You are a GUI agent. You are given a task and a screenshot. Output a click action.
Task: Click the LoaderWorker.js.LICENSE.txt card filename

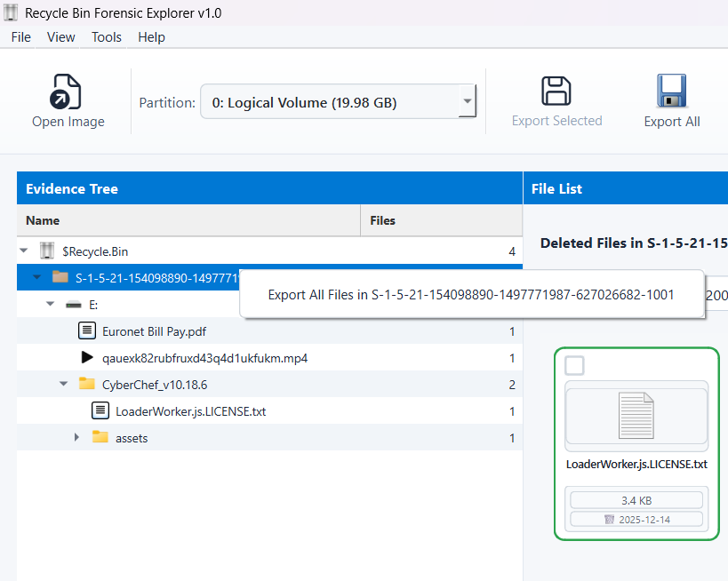tap(636, 464)
